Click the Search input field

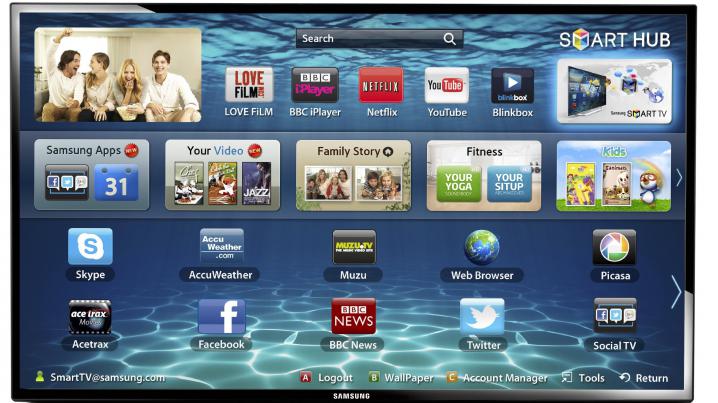pyautogui.click(x=379, y=39)
